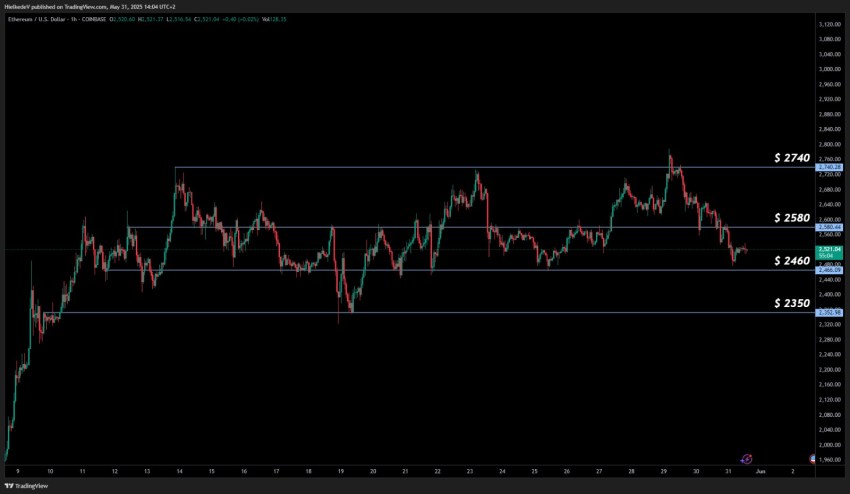Select the 2,466.09 price axis label
The height and width of the screenshot is (494, 850).
827,270
